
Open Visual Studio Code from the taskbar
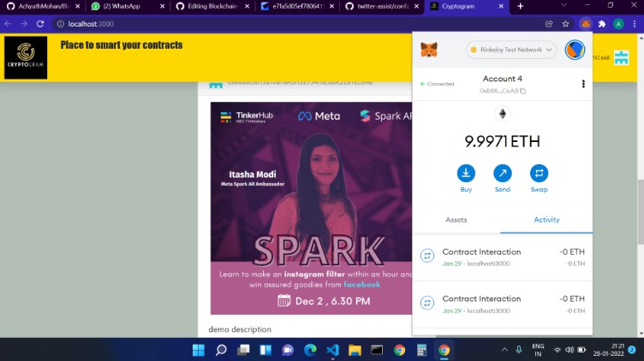332,350
